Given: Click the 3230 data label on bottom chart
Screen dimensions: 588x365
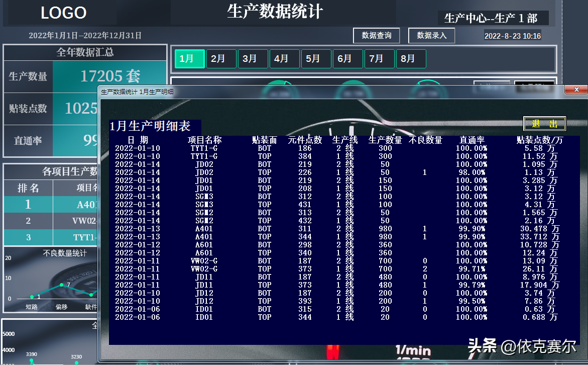Looking at the screenshot, I should [76, 357].
